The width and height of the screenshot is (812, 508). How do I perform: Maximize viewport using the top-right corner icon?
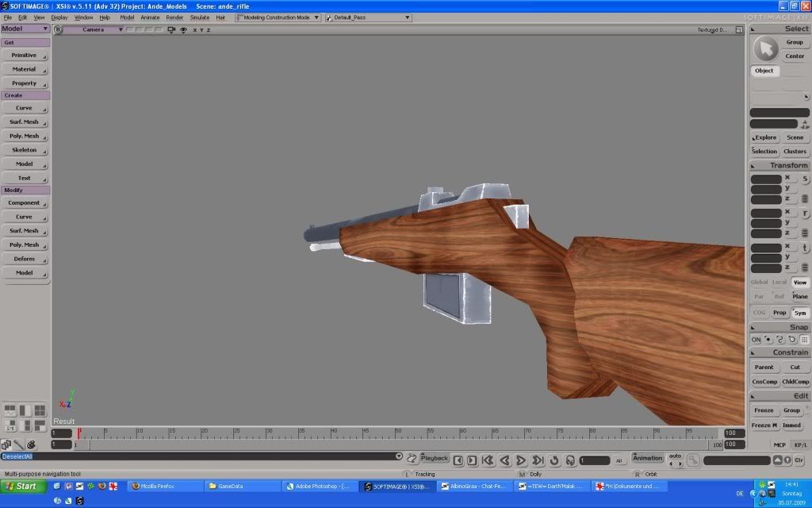point(739,29)
